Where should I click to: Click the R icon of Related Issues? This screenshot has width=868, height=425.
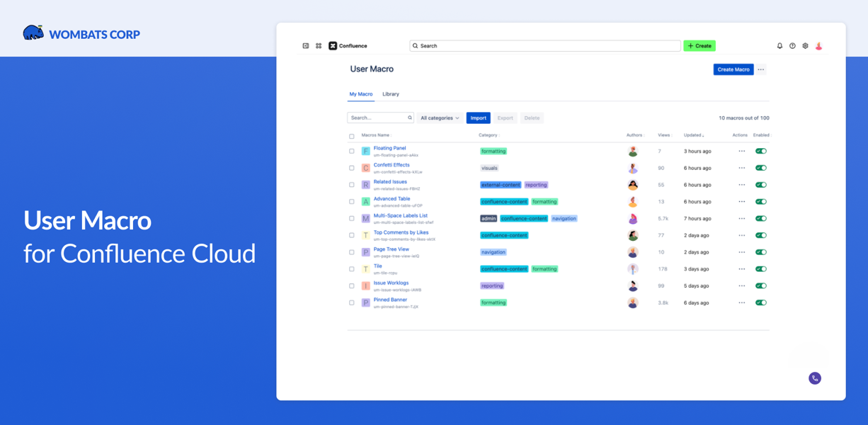click(x=366, y=185)
